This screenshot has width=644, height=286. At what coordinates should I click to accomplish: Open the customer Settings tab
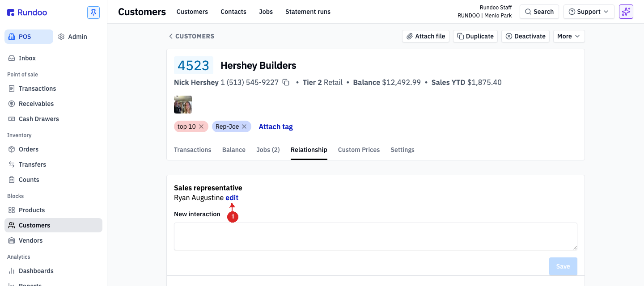(x=402, y=150)
